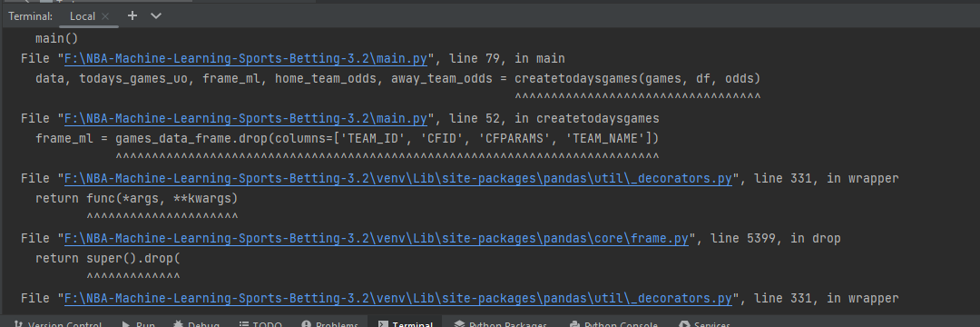Open the Python Packages tool window
The width and height of the screenshot is (980, 327).
pyautogui.click(x=501, y=324)
